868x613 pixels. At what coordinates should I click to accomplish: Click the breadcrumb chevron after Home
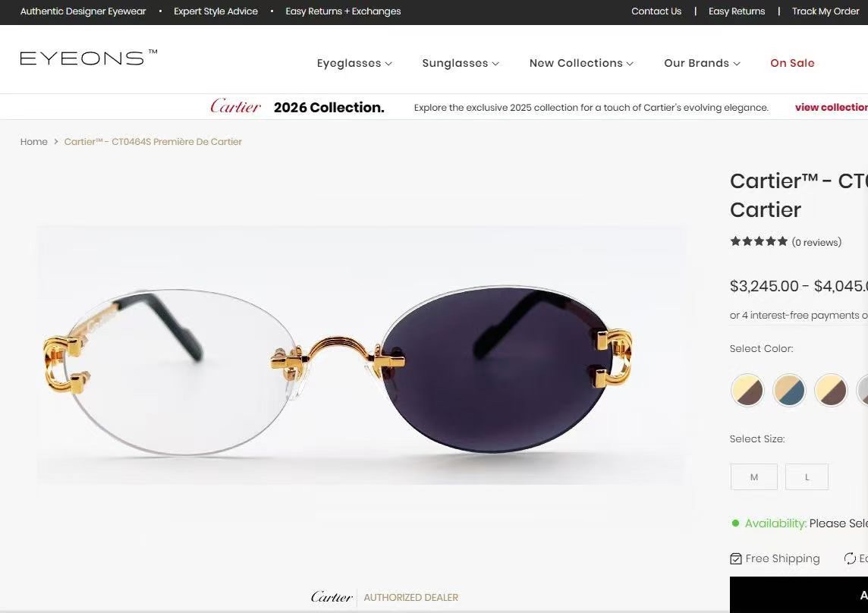coord(56,142)
